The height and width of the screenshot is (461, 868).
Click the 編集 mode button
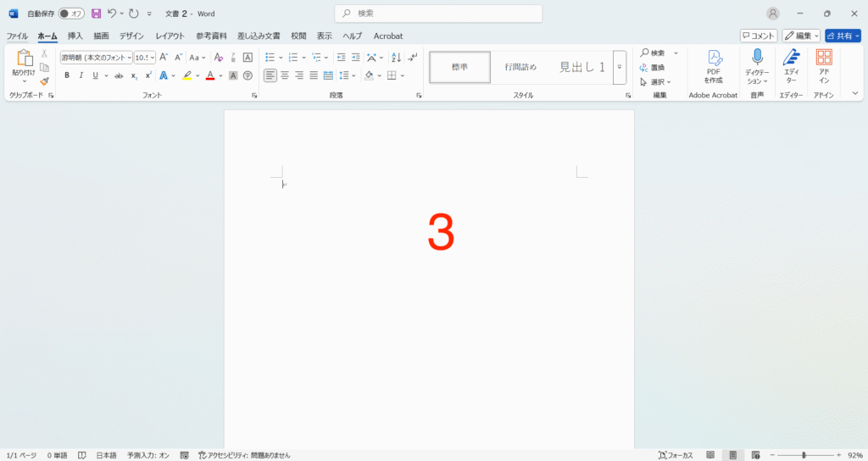(x=801, y=36)
